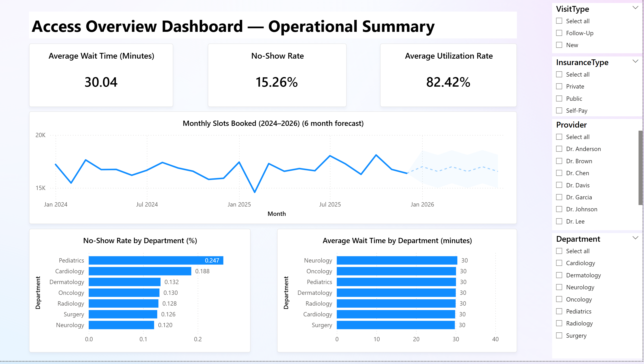Click the No-Show Rate KPI card
The width and height of the screenshot is (644, 364).
[277, 75]
